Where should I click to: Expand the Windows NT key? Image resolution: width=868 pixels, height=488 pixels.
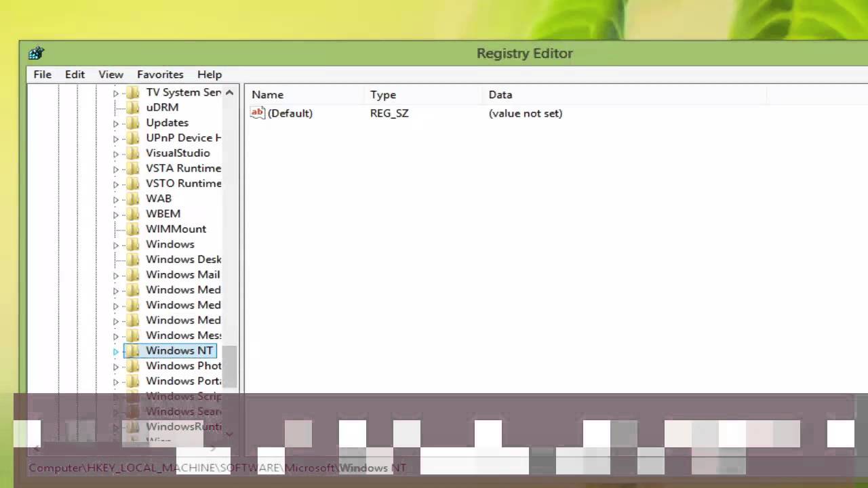pos(115,351)
